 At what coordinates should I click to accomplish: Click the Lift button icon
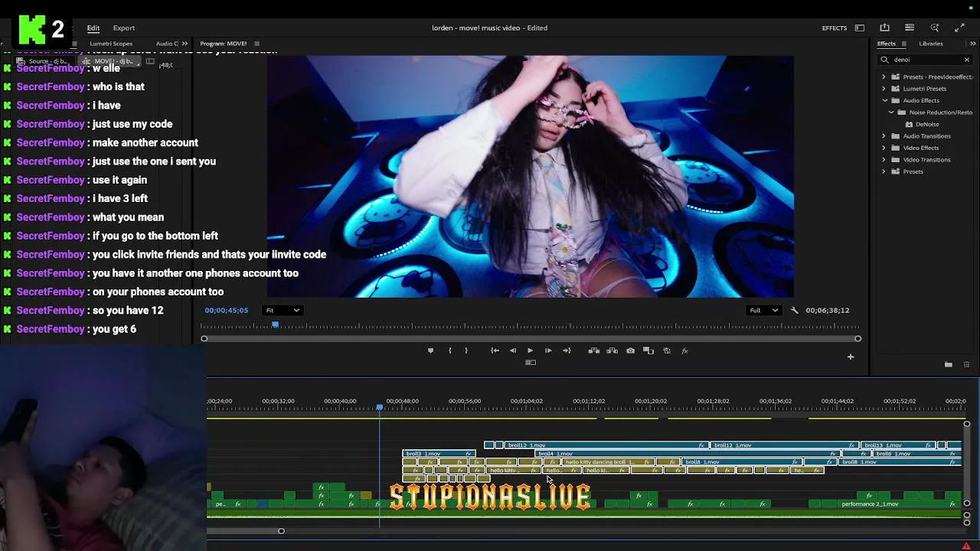pyautogui.click(x=593, y=350)
